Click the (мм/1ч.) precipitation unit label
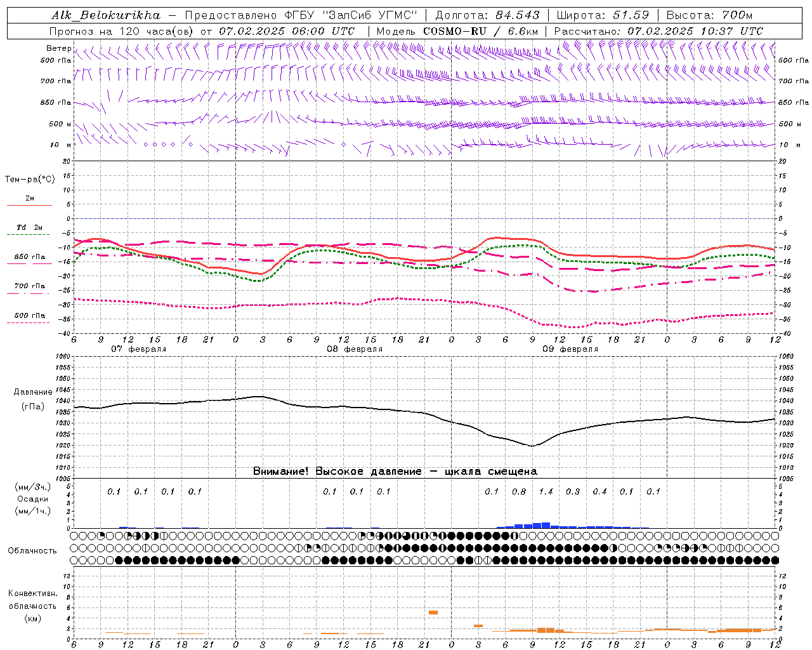812x650 pixels. click(x=33, y=510)
